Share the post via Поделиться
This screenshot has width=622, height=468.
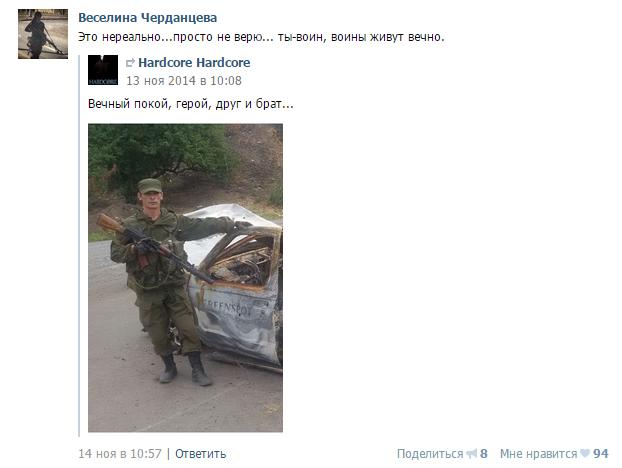(x=430, y=454)
